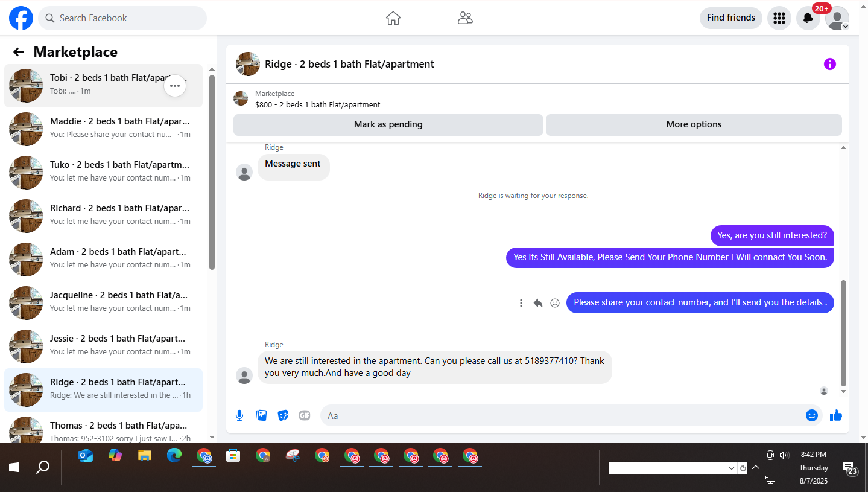Send a voice clip with the microphone icon
Viewport: 868px width, 492px height.
[x=239, y=415]
